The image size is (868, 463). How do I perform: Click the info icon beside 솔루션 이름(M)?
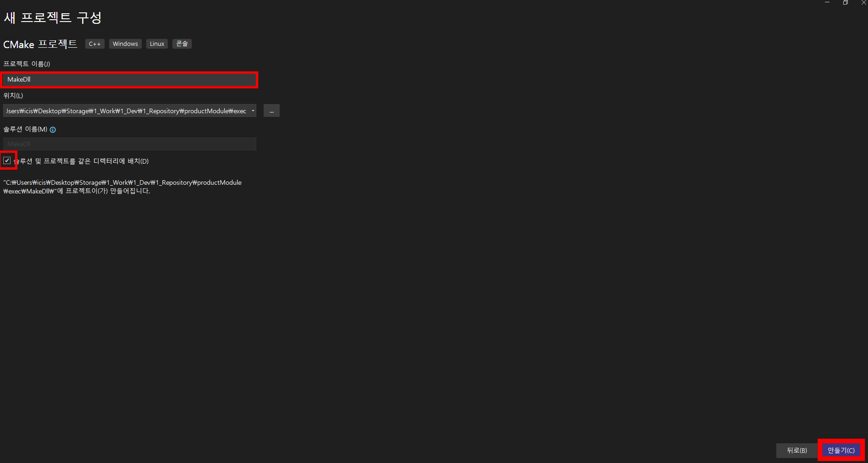click(x=53, y=130)
